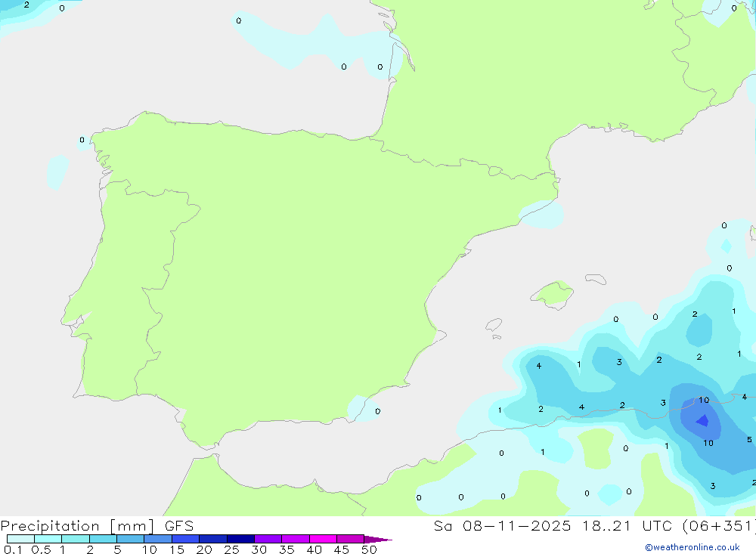Click the purple over-50 arrow at legend end
This screenshot has width=756, height=554.
click(x=377, y=539)
